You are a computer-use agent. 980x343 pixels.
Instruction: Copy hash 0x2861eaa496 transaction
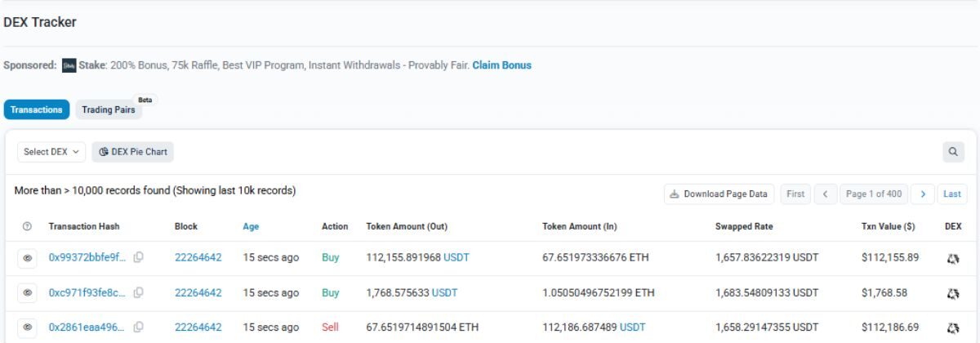pyautogui.click(x=139, y=327)
